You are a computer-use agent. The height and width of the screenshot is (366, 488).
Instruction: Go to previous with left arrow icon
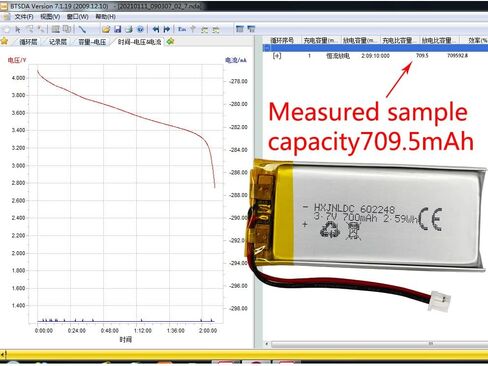coord(155,29)
